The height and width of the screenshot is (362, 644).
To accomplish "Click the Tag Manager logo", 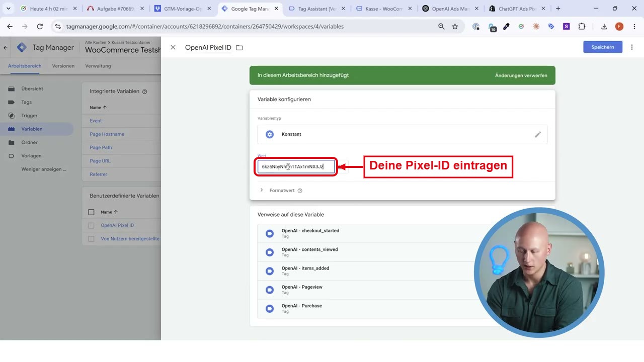I will pyautogui.click(x=22, y=48).
